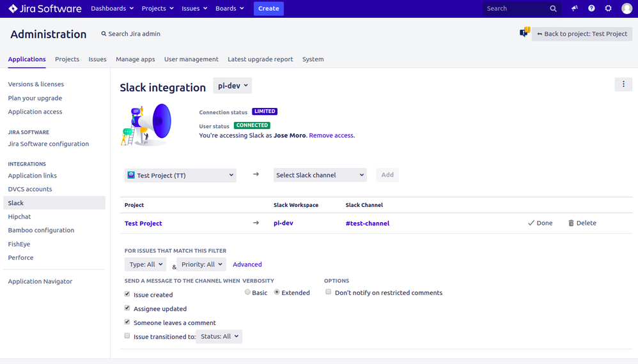The image size is (638, 364).
Task: Expand the Boards menu
Action: pos(230,8)
